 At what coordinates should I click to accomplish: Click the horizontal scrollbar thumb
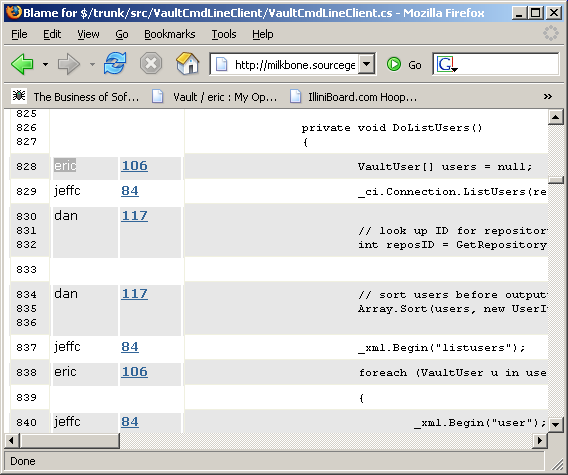(70, 441)
